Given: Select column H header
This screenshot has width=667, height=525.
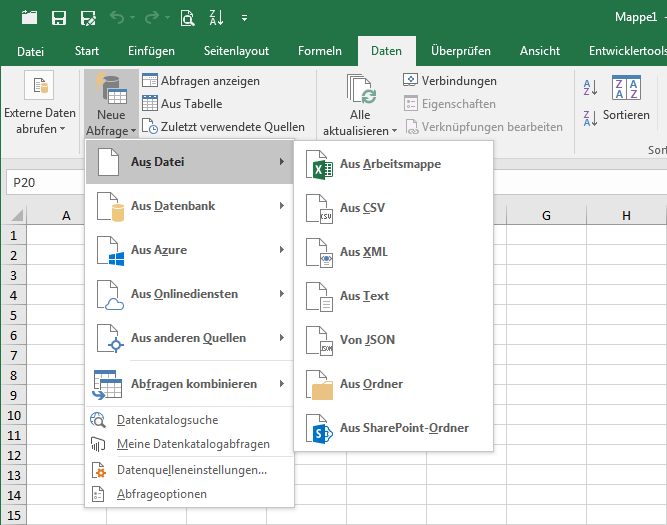Looking at the screenshot, I should pyautogui.click(x=626, y=215).
